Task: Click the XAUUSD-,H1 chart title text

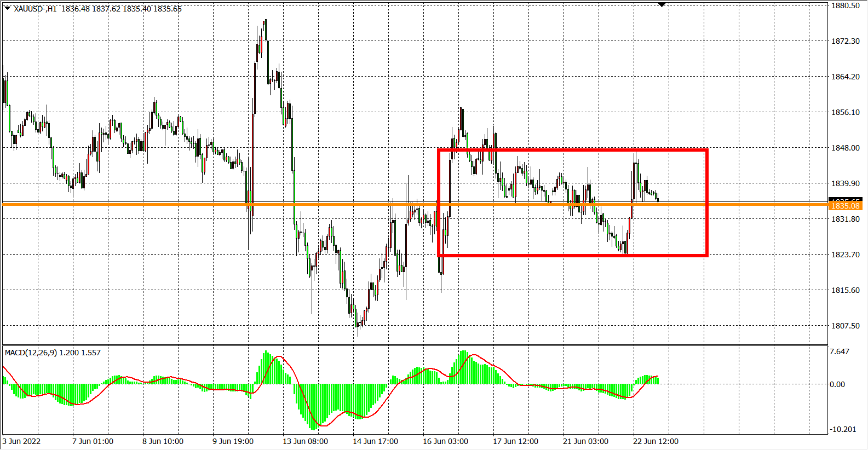Action: click(x=36, y=9)
